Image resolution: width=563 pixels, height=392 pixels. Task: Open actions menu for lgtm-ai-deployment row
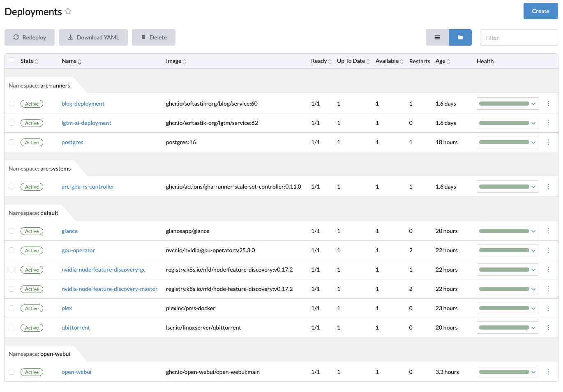pyautogui.click(x=548, y=123)
